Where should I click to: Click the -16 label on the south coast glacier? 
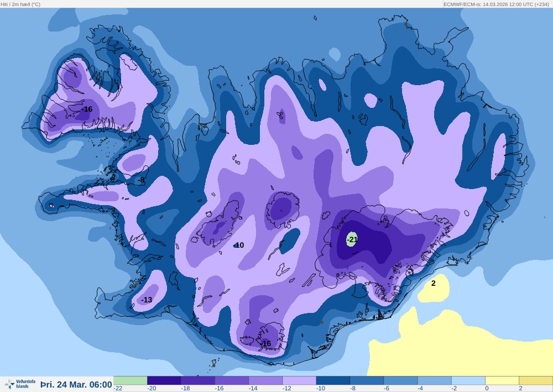tap(266, 343)
